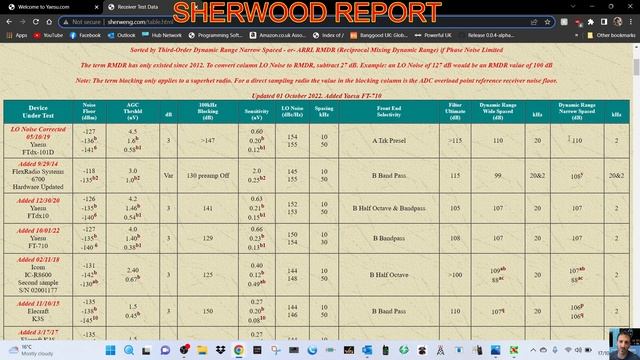Open the Windows Start menu
The height and width of the screenshot is (360, 640).
click(110, 350)
